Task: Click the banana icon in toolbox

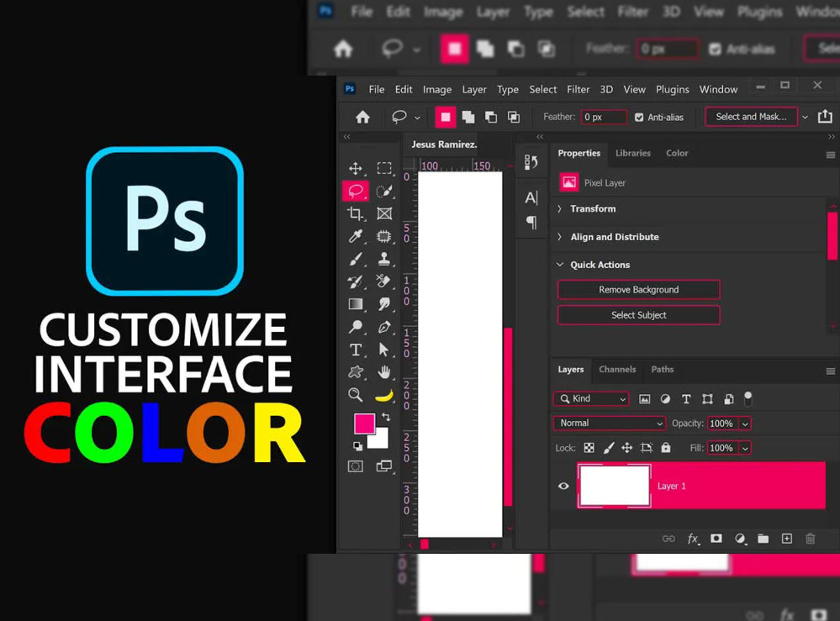Action: (x=384, y=396)
